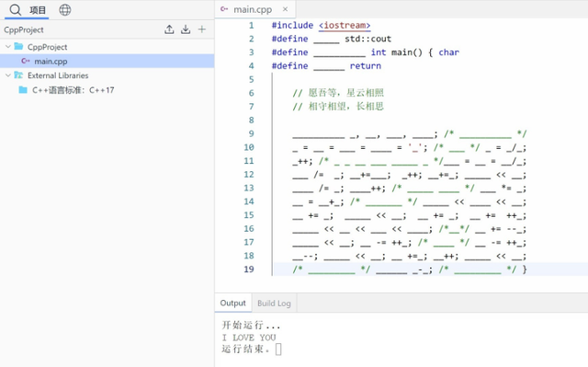Click the upload project icon
Screen dimensions: 588x367
[x=169, y=29]
